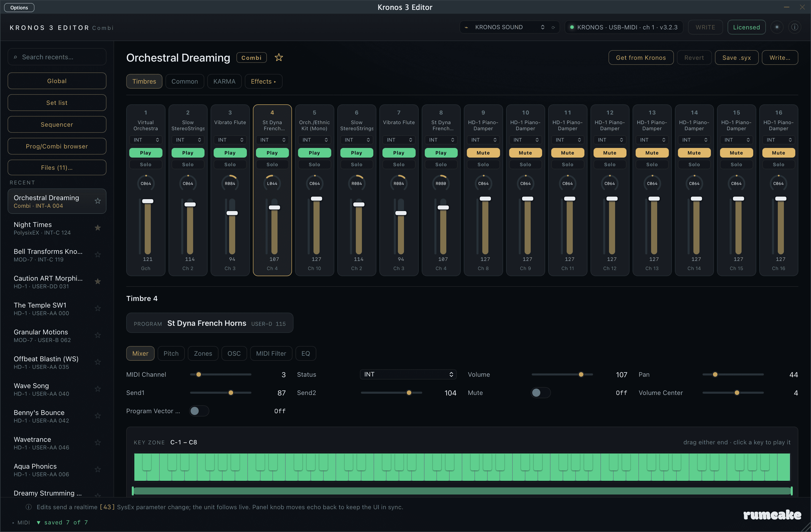Open timbre 1 INT status dropdown
Screen dimensions: 811x532
click(x=146, y=140)
